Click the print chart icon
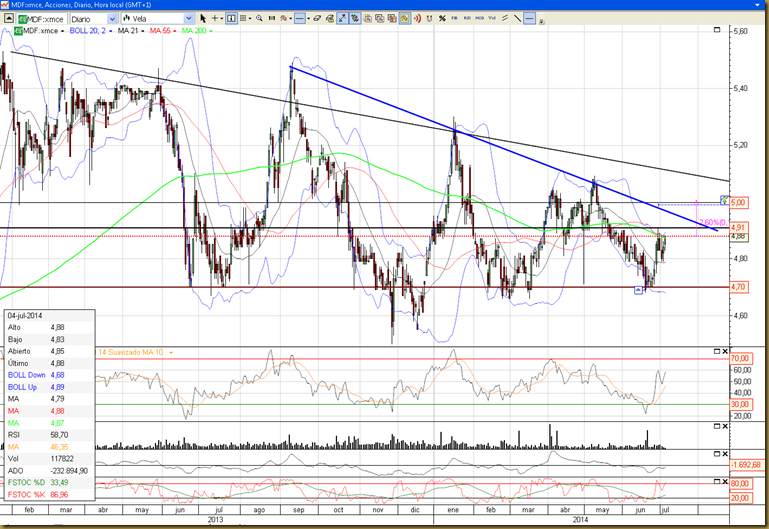 pos(330,19)
